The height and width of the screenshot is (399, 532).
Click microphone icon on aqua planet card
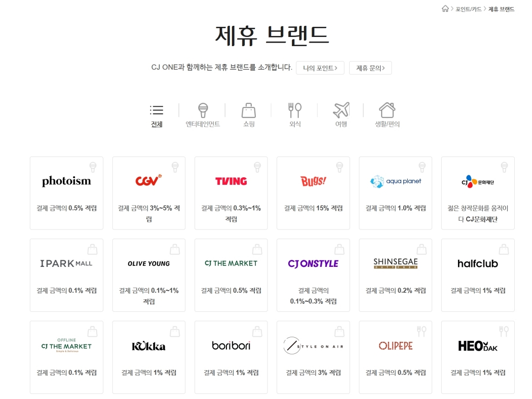pyautogui.click(x=422, y=167)
